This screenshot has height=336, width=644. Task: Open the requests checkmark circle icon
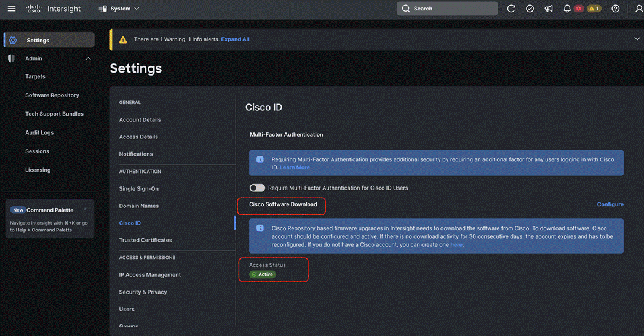coord(530,9)
